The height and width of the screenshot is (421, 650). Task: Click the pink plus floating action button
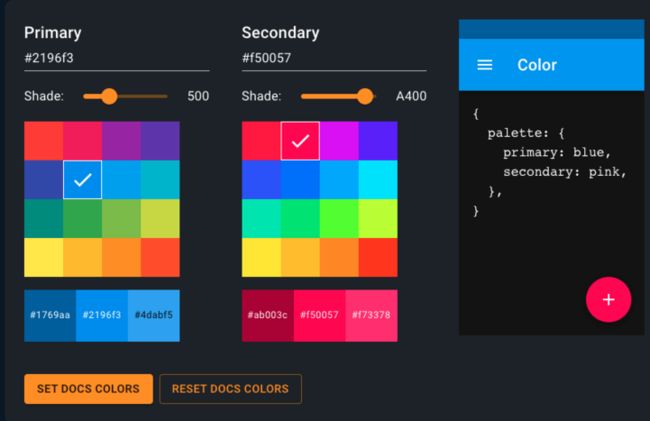(x=608, y=300)
